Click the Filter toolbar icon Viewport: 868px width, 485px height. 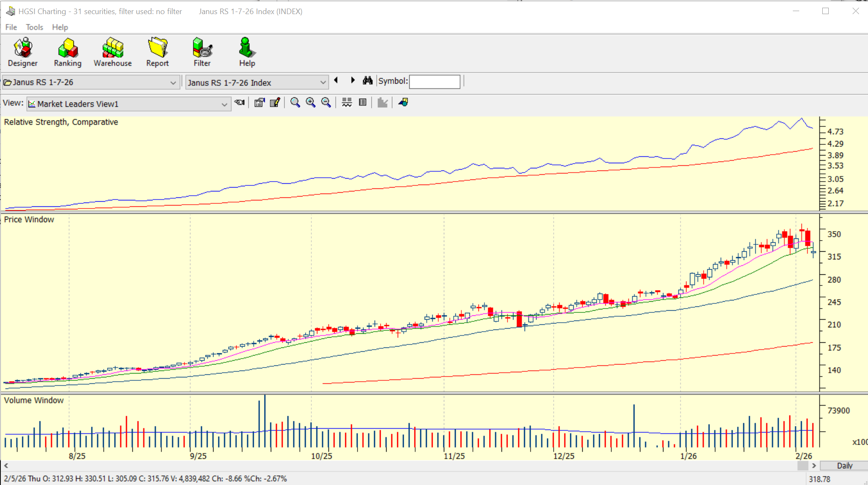[202, 52]
